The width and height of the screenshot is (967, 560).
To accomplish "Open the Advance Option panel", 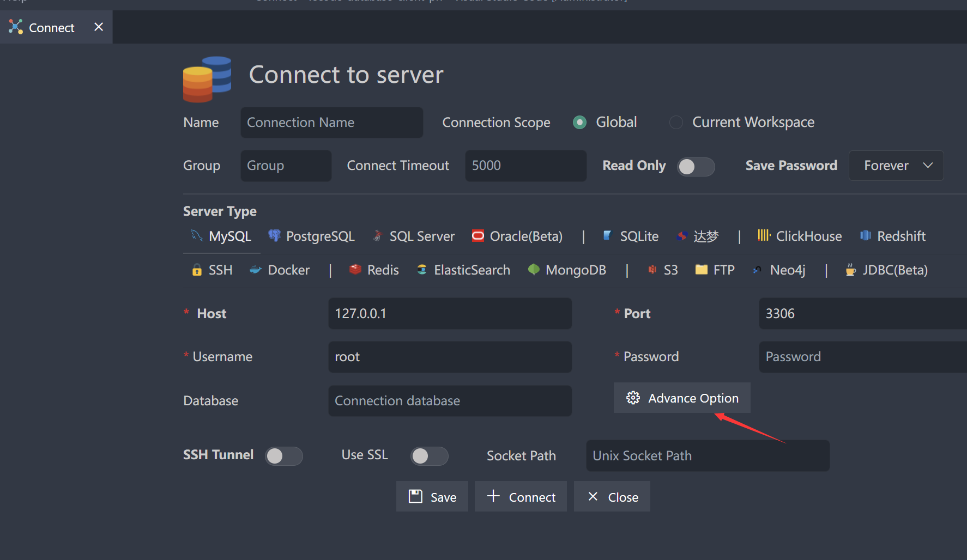I will [682, 398].
